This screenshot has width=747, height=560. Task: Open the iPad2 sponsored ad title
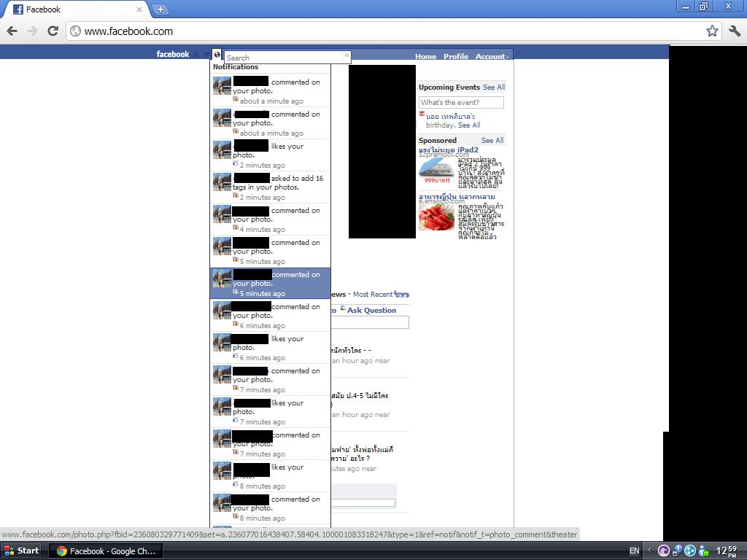point(449,149)
